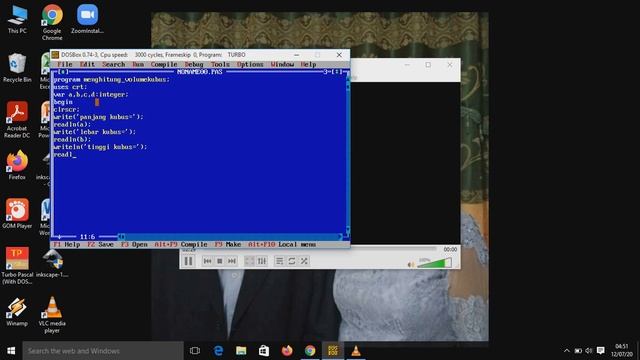Viewport: 640px width, 360px height.
Task: Click F2 Save in the status line
Action: 100,244
